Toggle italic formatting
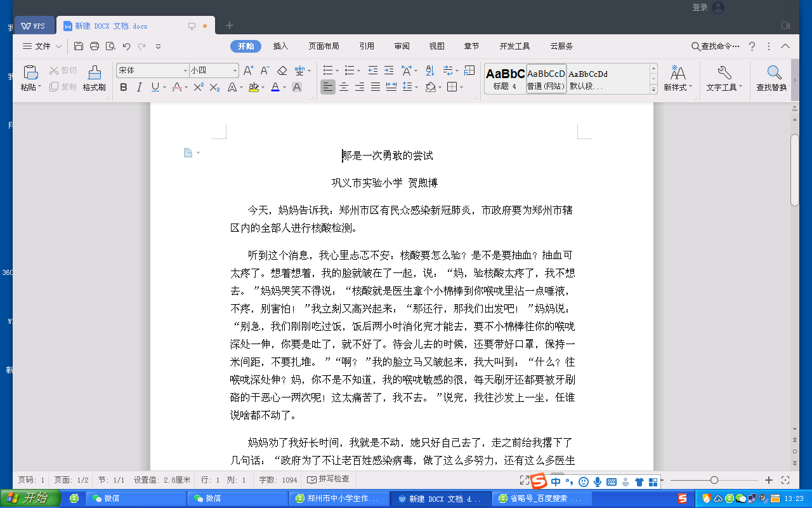812x508 pixels. 140,87
